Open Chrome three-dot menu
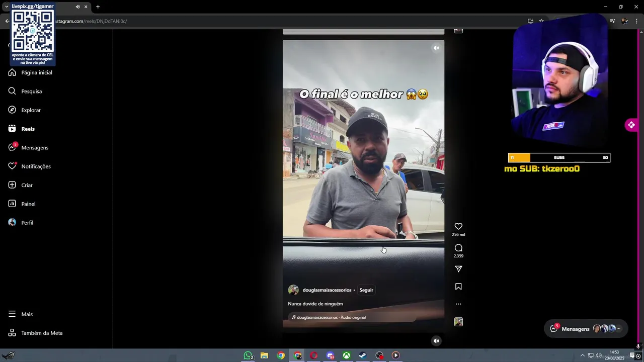The image size is (644, 362). click(637, 21)
